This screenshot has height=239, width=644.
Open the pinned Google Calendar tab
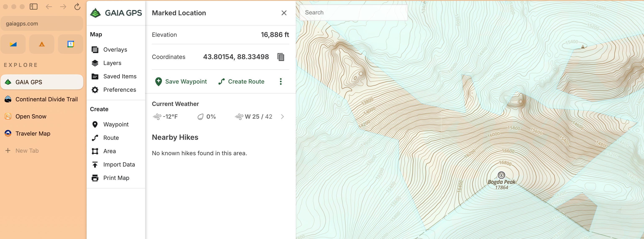click(71, 44)
